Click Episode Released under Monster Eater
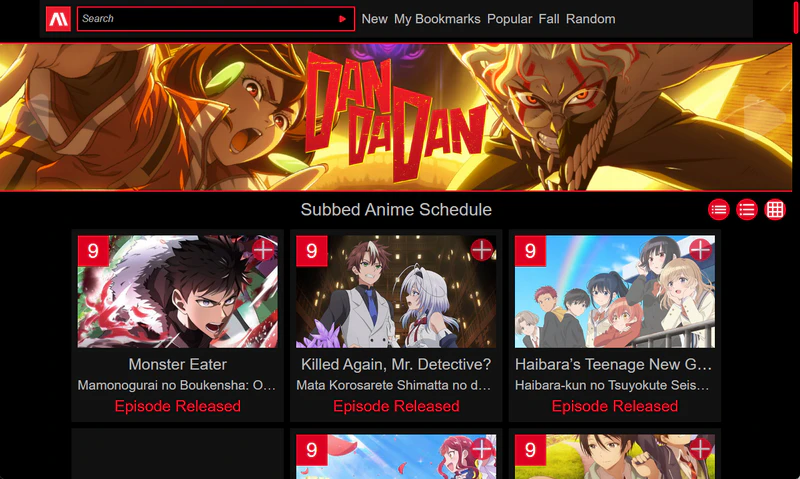The width and height of the screenshot is (800, 479). (178, 406)
